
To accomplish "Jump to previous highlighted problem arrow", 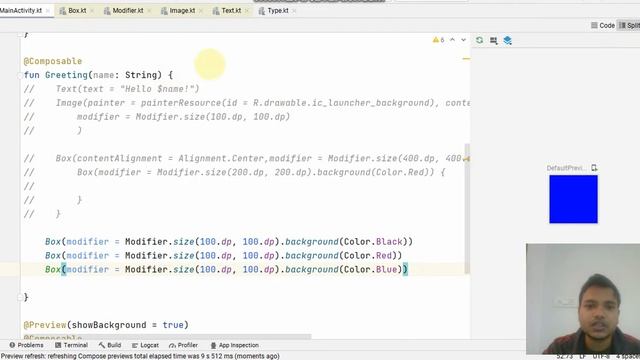I will (452, 40).
